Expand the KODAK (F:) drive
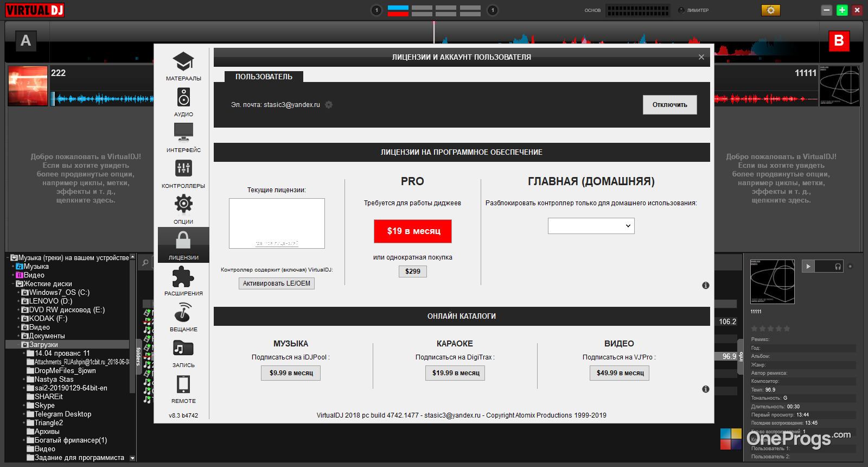 coord(18,319)
